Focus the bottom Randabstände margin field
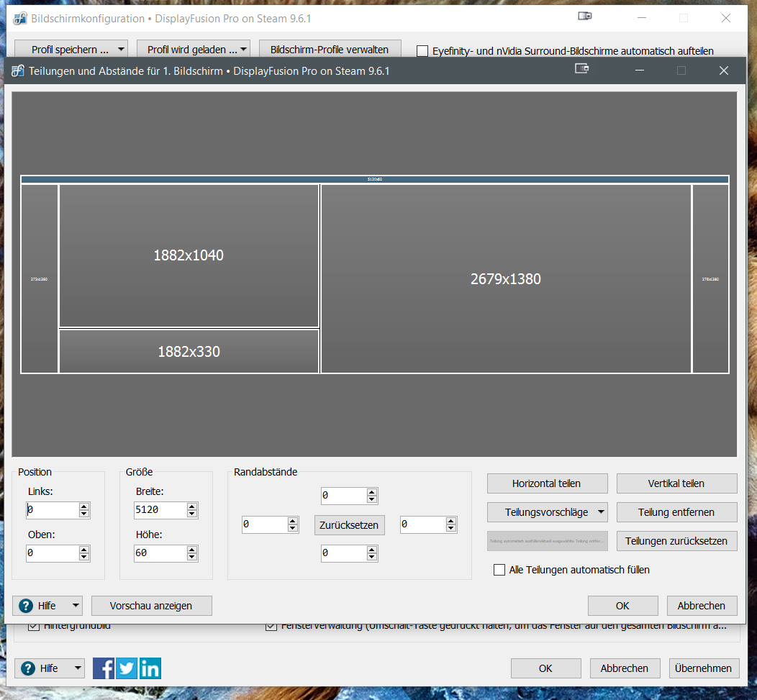Screen dimensions: 757x700 click(x=344, y=553)
